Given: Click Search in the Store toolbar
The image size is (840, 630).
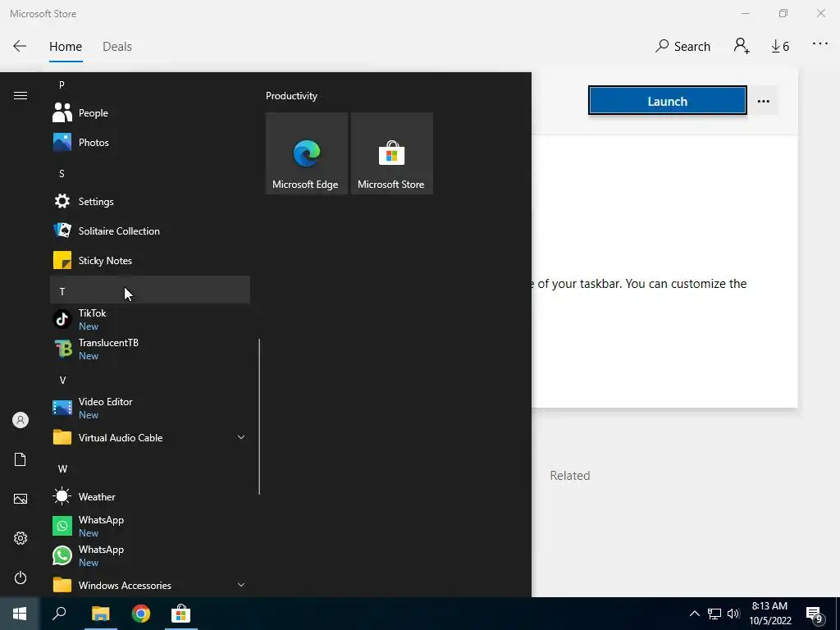Looking at the screenshot, I should (x=682, y=47).
